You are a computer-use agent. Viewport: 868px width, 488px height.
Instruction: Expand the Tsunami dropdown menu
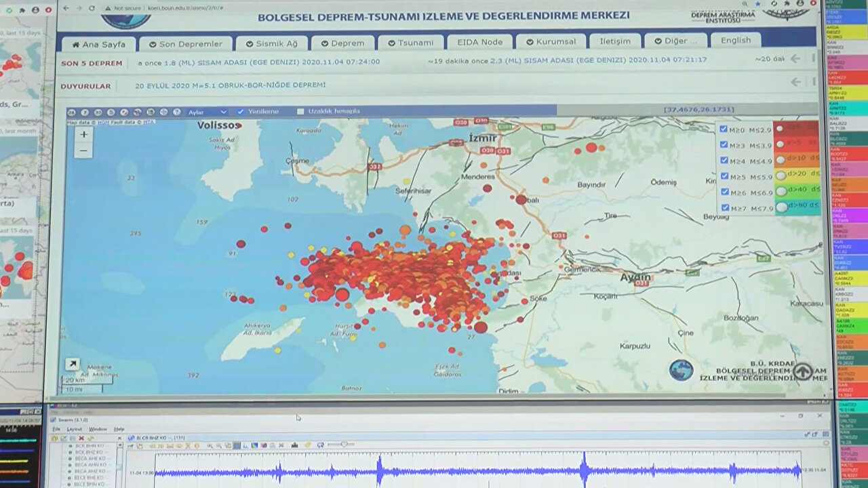[410, 42]
